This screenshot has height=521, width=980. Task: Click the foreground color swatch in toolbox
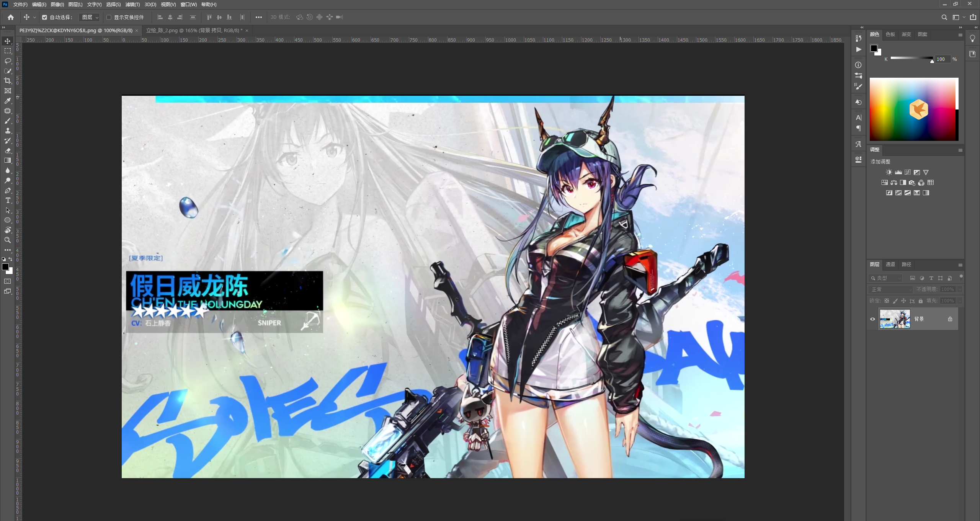(x=5, y=267)
